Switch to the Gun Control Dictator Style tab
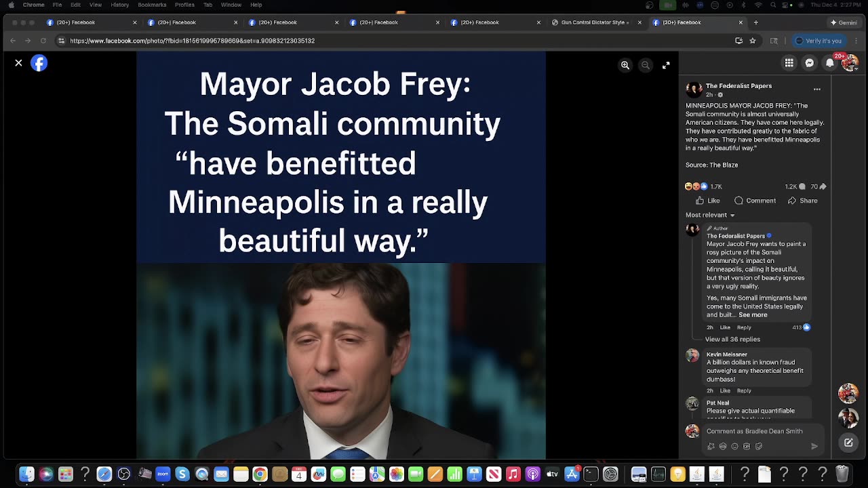Image resolution: width=868 pixels, height=488 pixels. click(595, 22)
